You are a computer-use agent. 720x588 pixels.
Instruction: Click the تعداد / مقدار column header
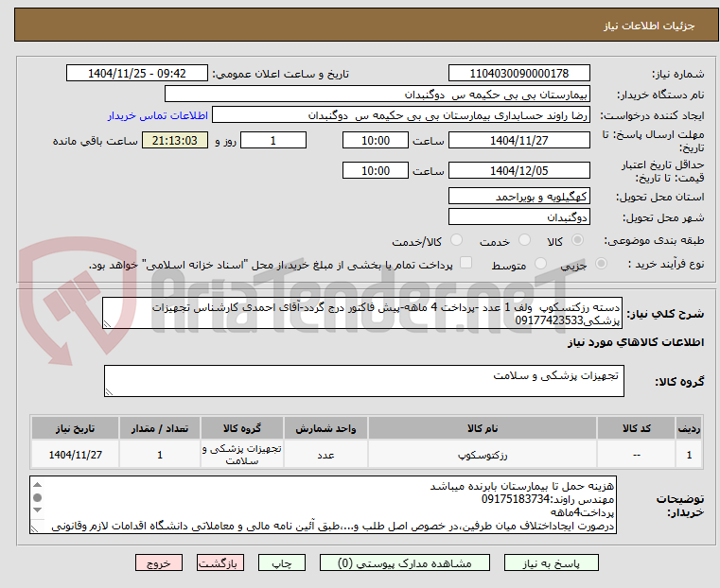(x=160, y=428)
